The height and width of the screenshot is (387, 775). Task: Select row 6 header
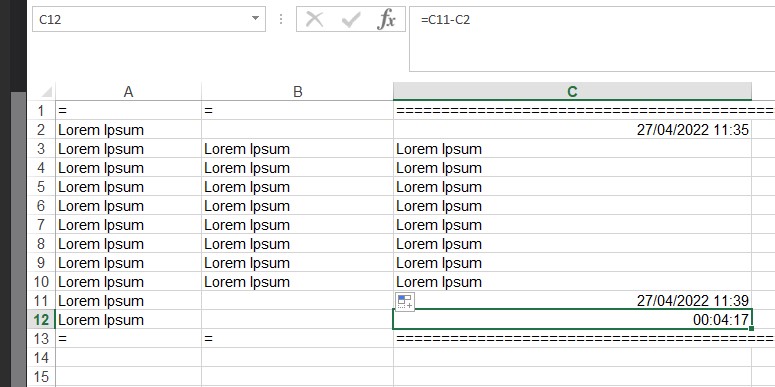pos(41,206)
